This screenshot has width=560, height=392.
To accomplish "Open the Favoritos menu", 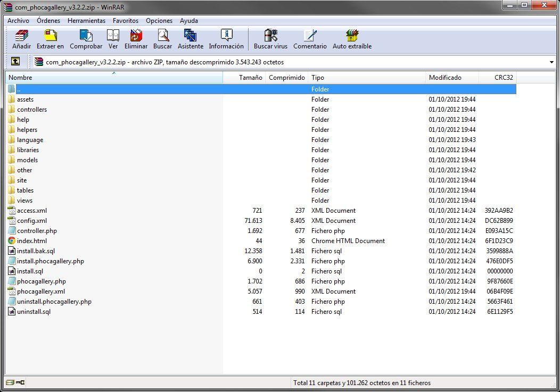I will coord(125,21).
